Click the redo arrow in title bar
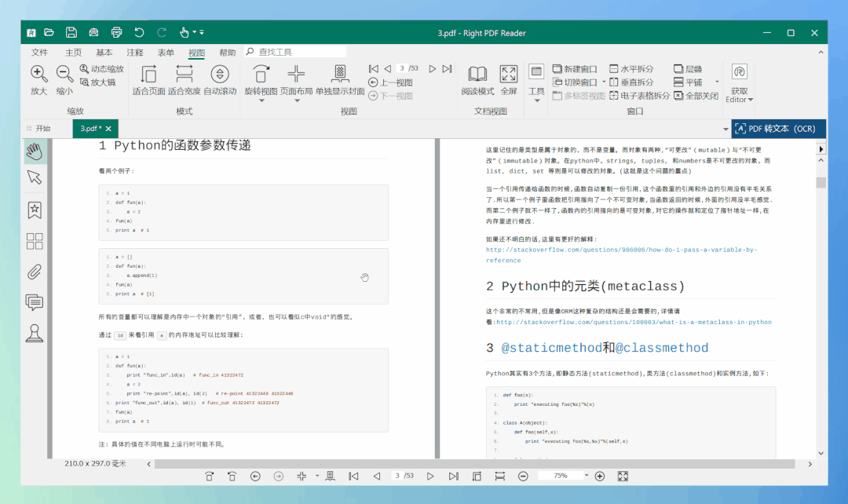Screen dimensions: 848x504 point(162,32)
